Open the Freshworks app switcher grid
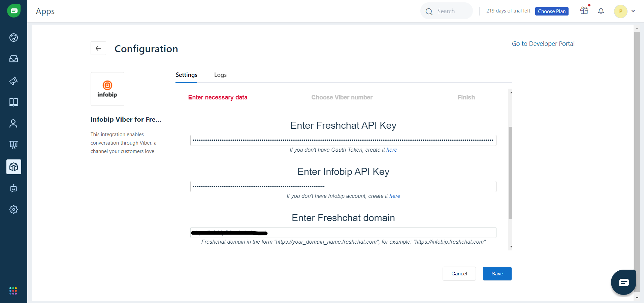The width and height of the screenshot is (644, 303). tap(13, 291)
